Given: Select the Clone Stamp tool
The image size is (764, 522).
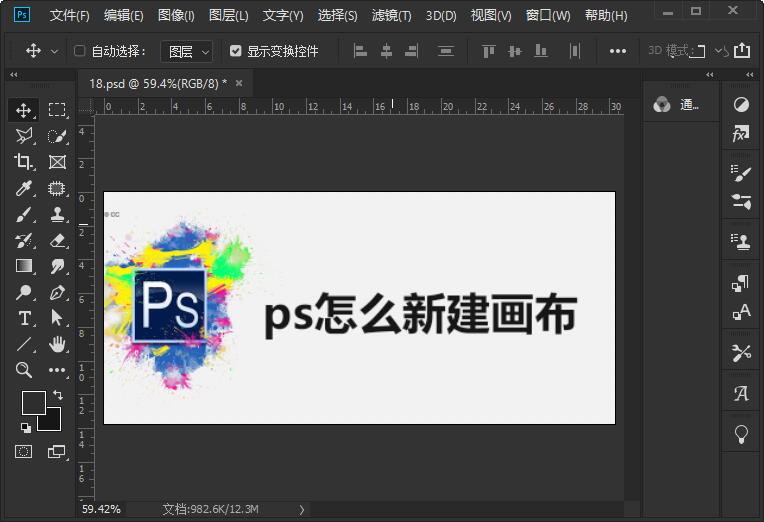Looking at the screenshot, I should tap(57, 214).
